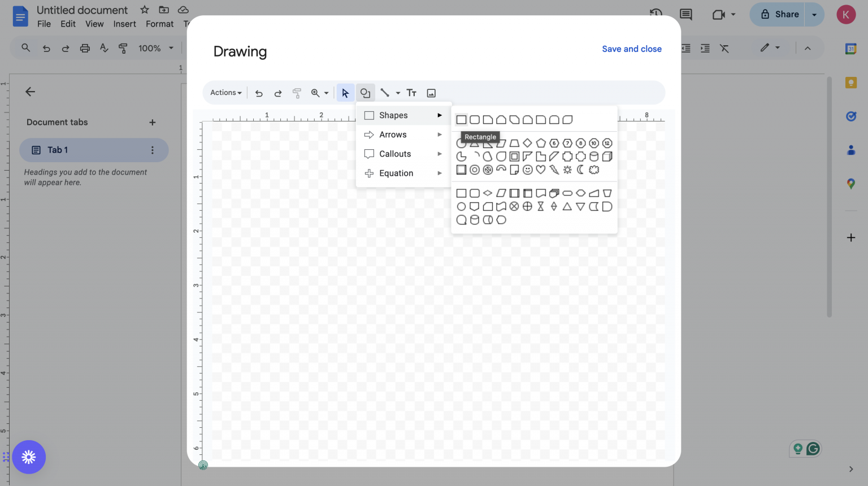The image size is (868, 486).
Task: Click the Save and close button
Action: click(631, 49)
